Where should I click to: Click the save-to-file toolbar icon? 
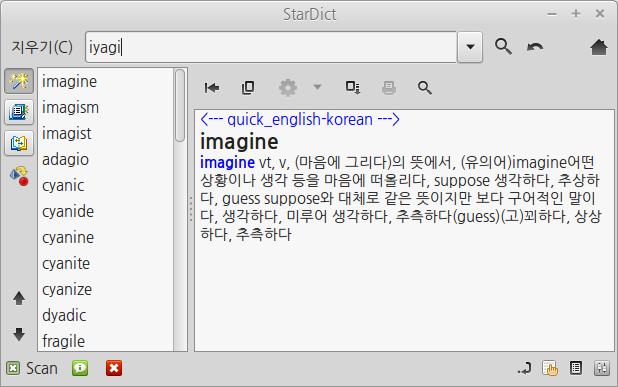(352, 87)
